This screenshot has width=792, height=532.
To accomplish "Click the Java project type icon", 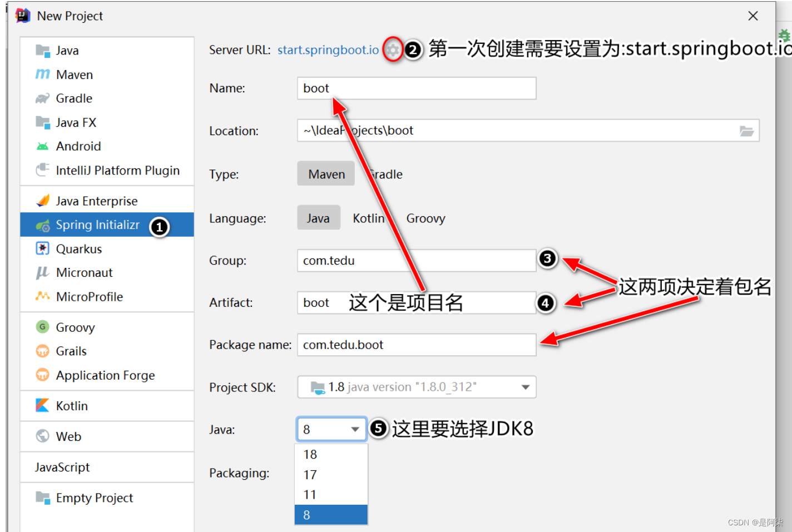I will point(43,51).
